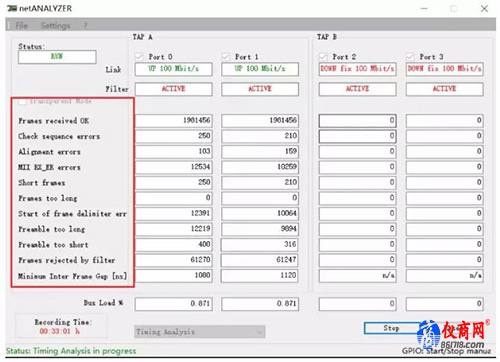Click the RUN status field
The image size is (500, 362).
tap(57, 57)
